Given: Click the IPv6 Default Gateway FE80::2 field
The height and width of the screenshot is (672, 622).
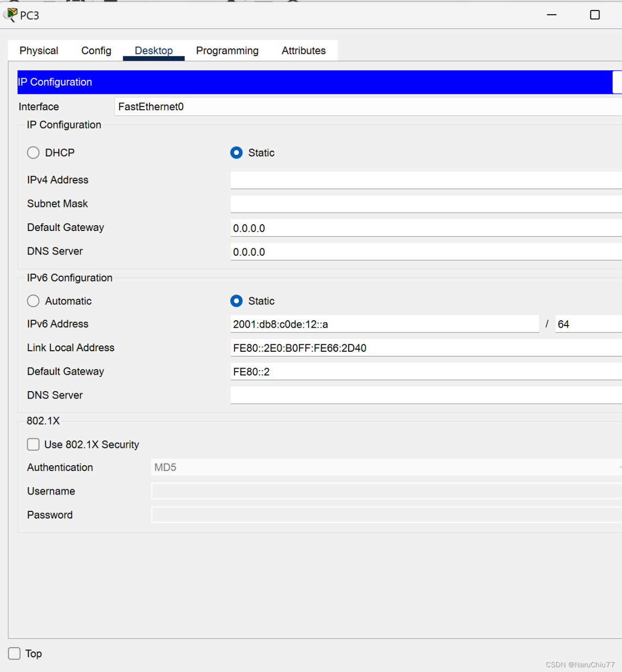Looking at the screenshot, I should 425,372.
